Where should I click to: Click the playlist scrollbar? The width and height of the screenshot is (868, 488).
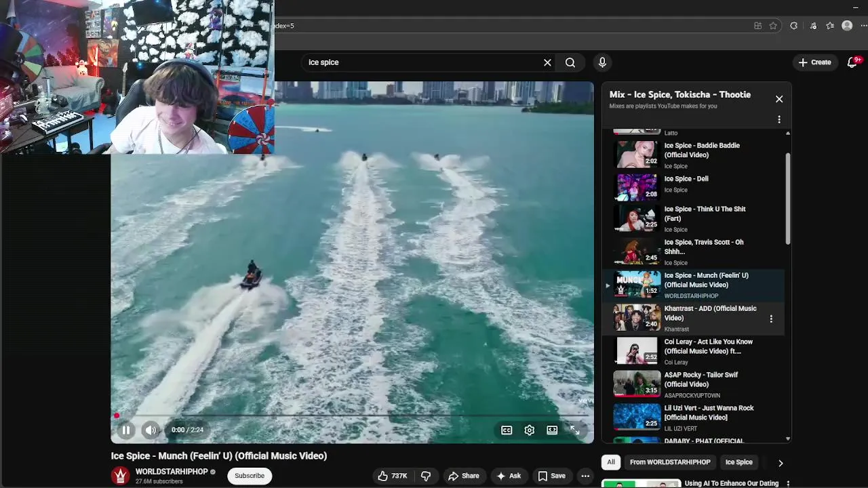(x=788, y=199)
